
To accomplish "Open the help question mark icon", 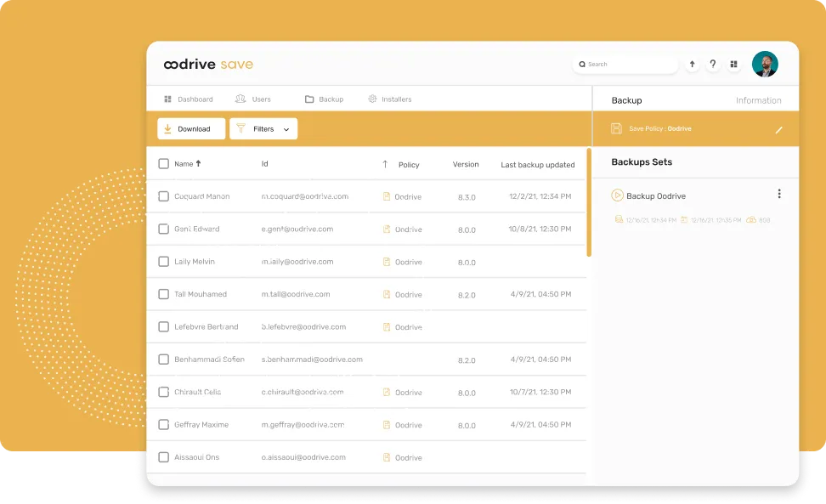I will (x=713, y=65).
